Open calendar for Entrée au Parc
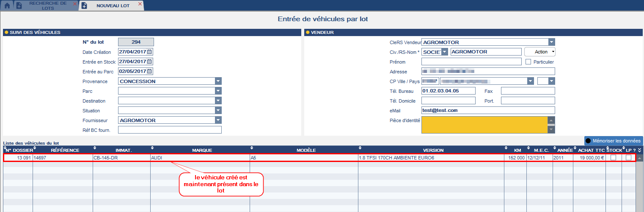Viewport: 644px width, 212px height. 149,71
